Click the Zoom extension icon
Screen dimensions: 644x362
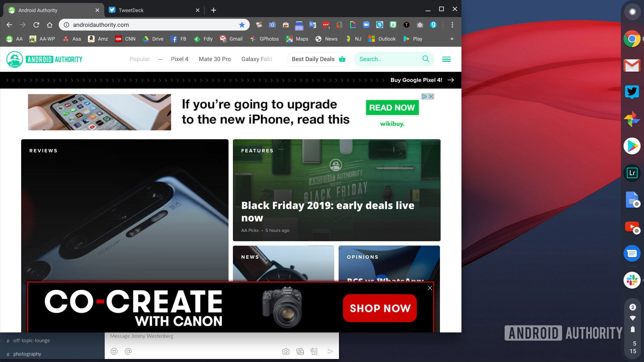point(366,24)
